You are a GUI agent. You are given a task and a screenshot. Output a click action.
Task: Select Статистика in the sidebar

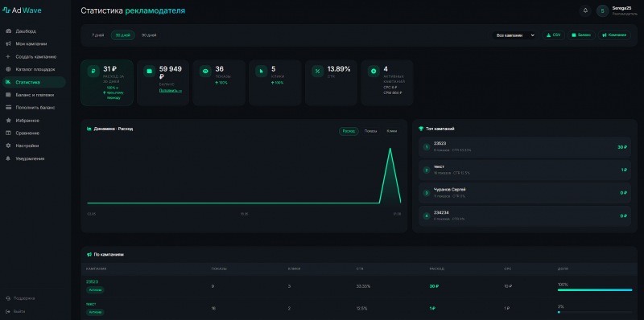pyautogui.click(x=34, y=82)
